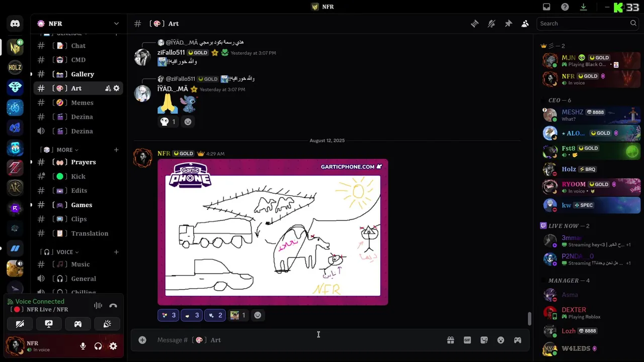This screenshot has height=362, width=644.
Task: Open the Threads icon in channel header
Action: (474, 24)
